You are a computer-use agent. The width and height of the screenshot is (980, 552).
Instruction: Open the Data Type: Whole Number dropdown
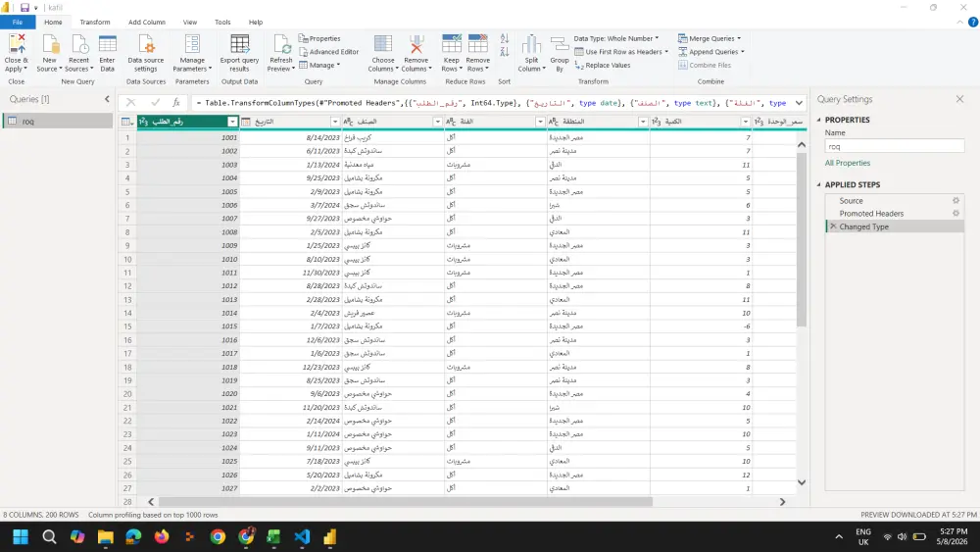coord(616,39)
